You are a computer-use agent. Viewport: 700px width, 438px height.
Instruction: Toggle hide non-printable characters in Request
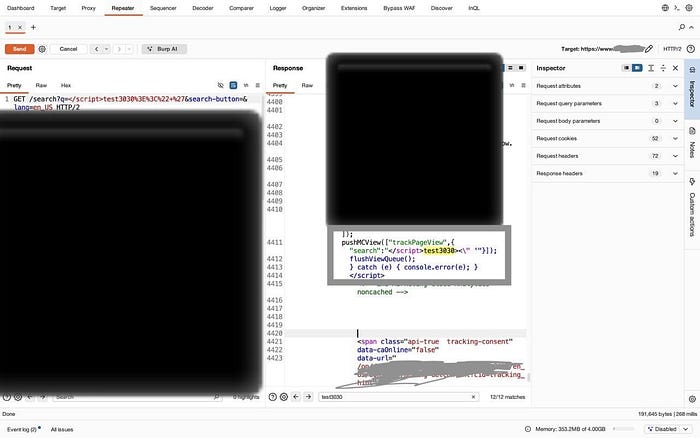tap(221, 85)
